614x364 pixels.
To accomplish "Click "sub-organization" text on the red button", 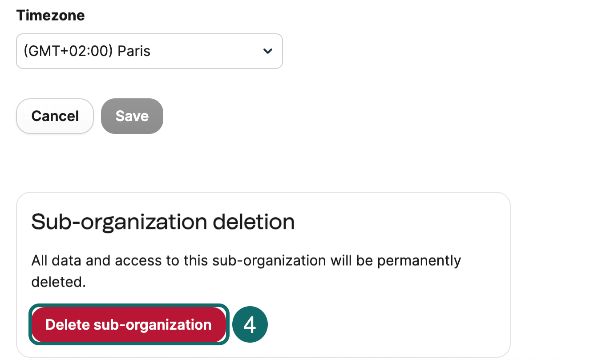I will click(153, 324).
